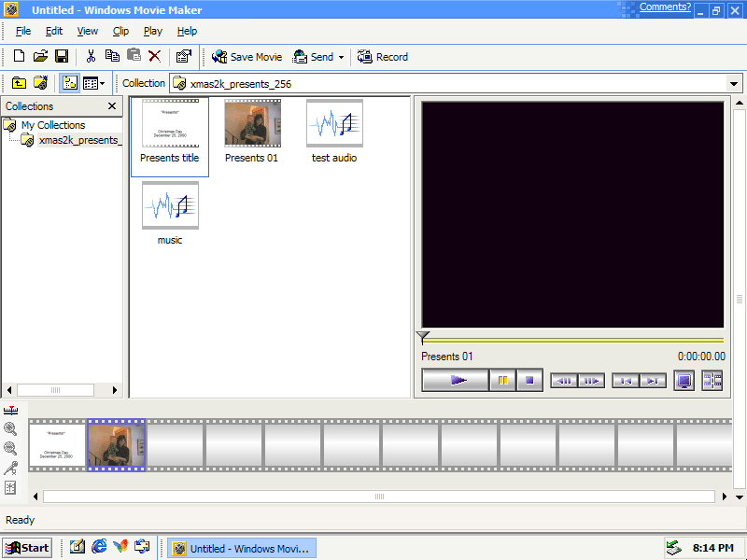Viewport: 747px width, 560px height.
Task: Open the File menu
Action: tap(22, 31)
